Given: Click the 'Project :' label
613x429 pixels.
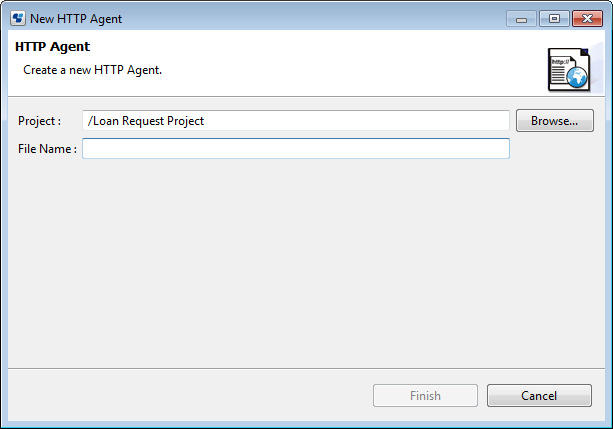Looking at the screenshot, I should pos(40,121).
